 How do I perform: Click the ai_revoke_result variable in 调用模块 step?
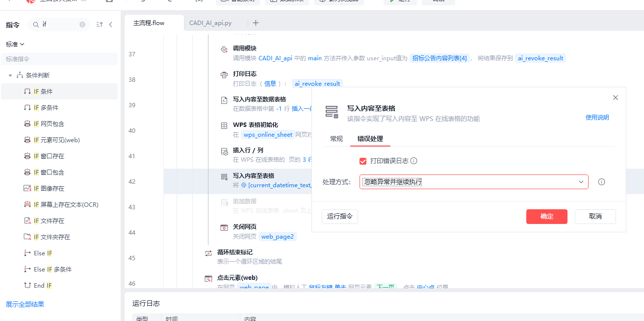click(x=541, y=58)
